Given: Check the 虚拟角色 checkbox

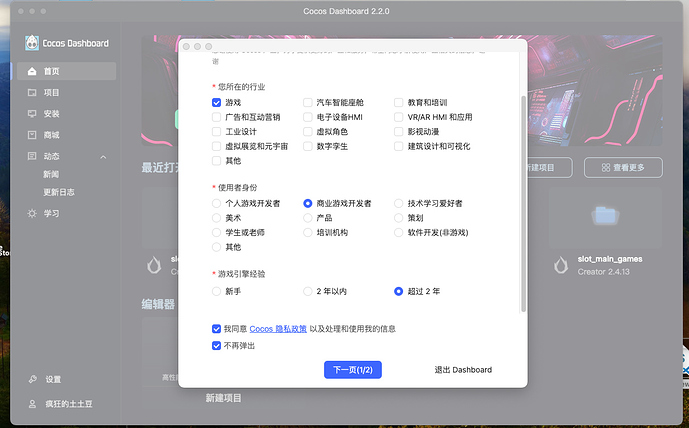Looking at the screenshot, I should pyautogui.click(x=308, y=131).
